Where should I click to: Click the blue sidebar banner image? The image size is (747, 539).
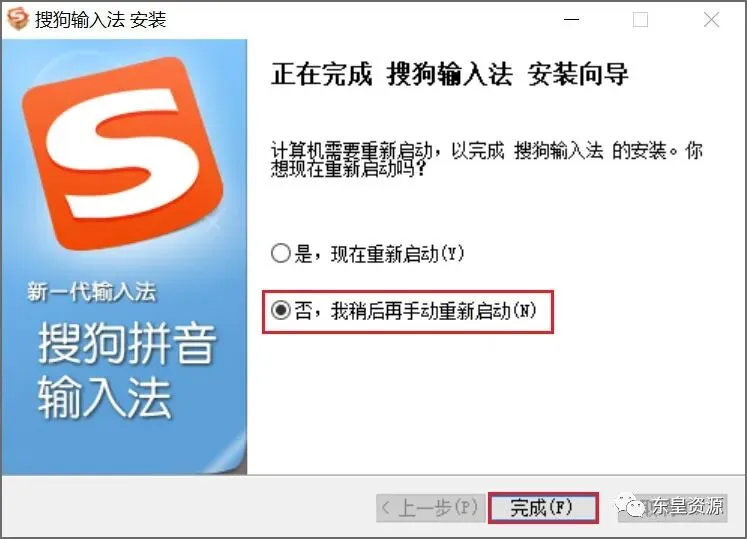124,257
